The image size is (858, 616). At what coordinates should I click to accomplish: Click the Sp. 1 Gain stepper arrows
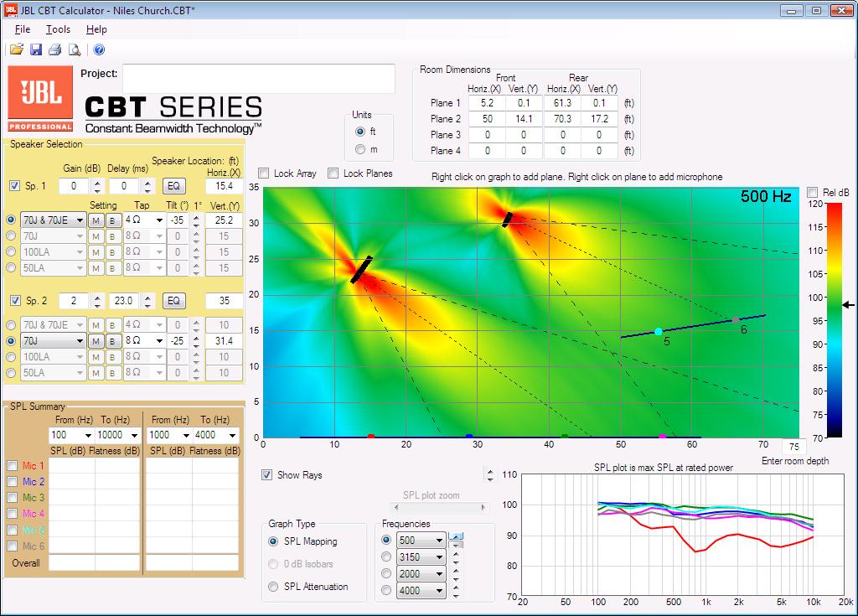coord(97,186)
